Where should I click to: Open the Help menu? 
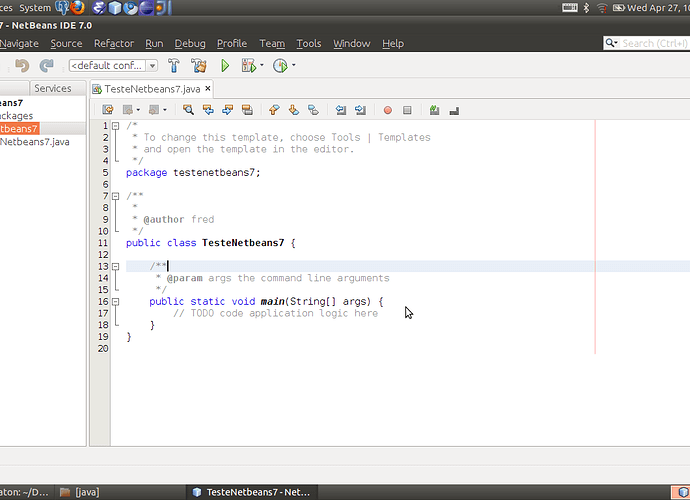click(393, 44)
